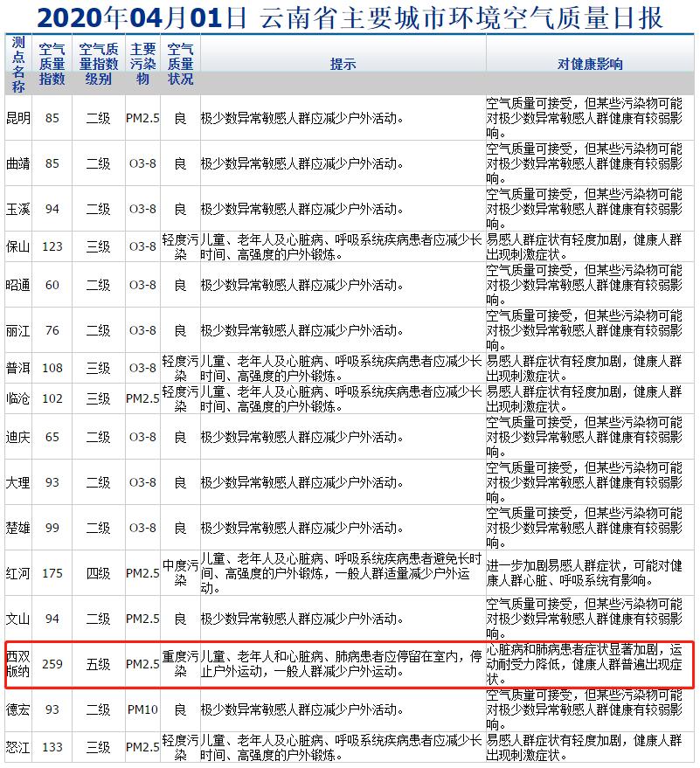This screenshot has width=700, height=768.
Task: Select the 对健康影响 column header
Action: coord(590,65)
